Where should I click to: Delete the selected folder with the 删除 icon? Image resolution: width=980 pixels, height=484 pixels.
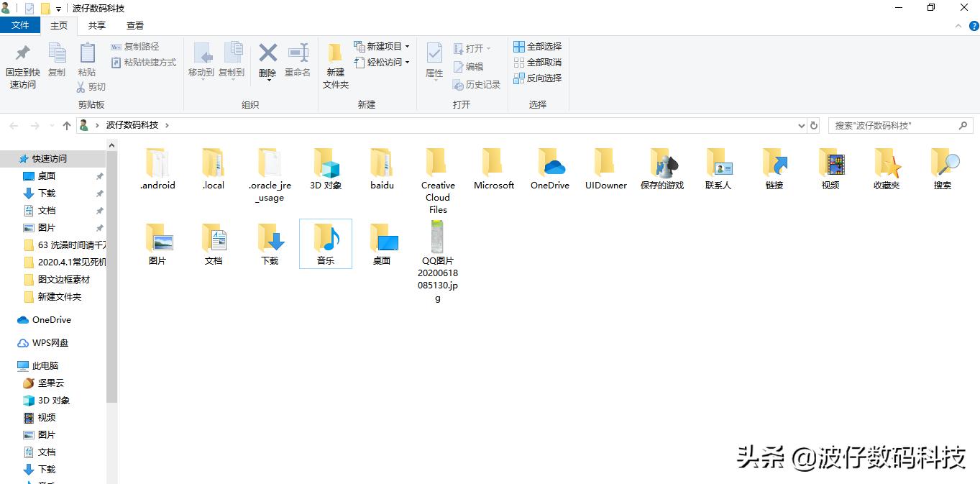(267, 61)
